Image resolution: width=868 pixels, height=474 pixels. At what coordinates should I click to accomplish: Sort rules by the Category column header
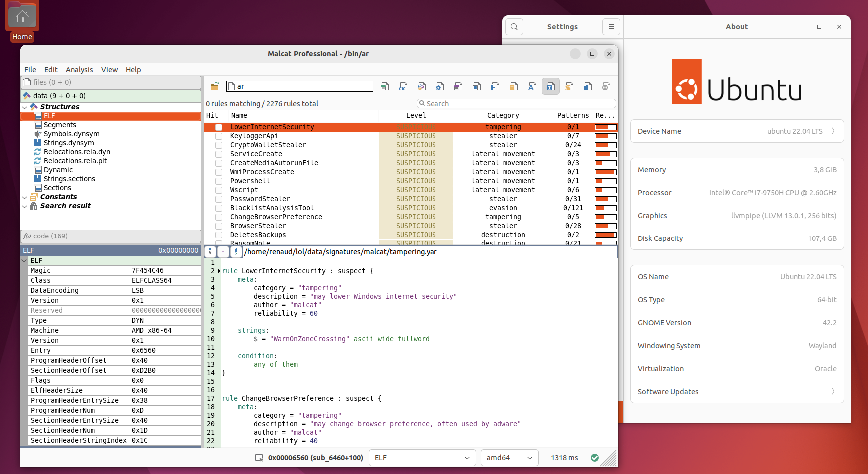coord(503,115)
